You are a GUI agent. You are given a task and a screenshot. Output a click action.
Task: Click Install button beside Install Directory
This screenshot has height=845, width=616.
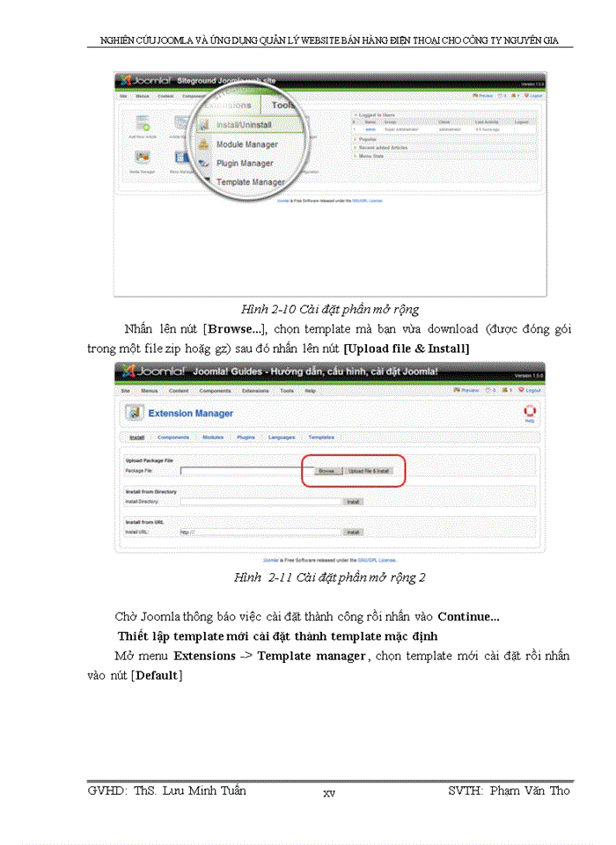pyautogui.click(x=353, y=502)
